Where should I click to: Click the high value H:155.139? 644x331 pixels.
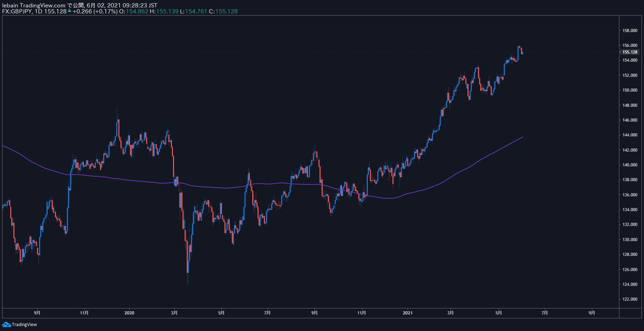[164, 11]
